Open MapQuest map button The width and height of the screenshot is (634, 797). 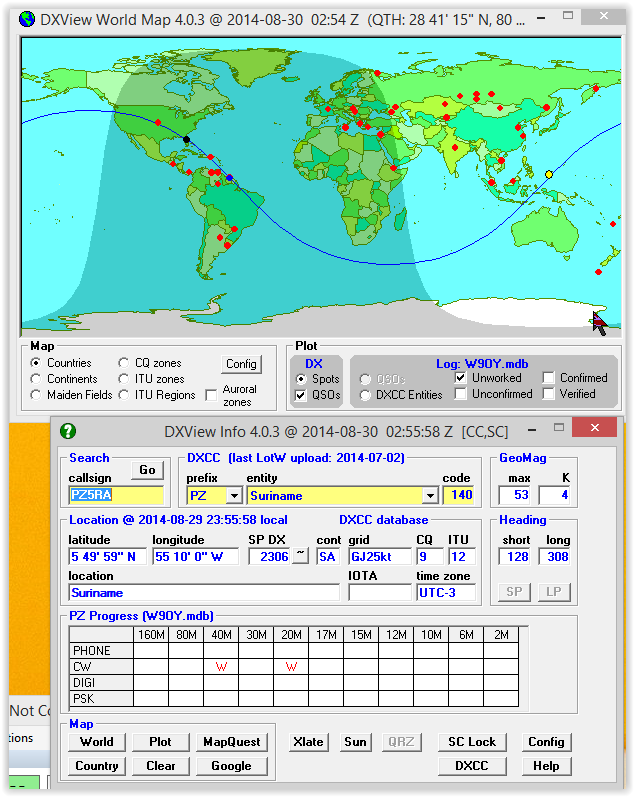click(232, 742)
